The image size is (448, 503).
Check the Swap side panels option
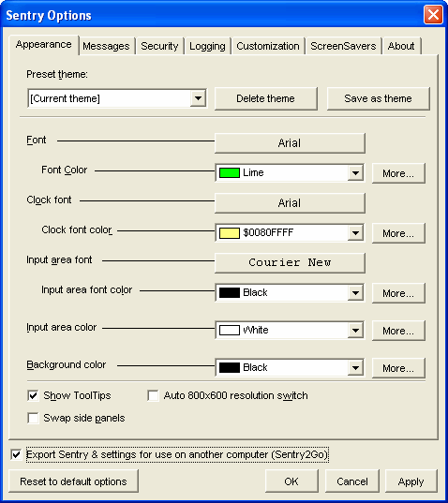[33, 418]
